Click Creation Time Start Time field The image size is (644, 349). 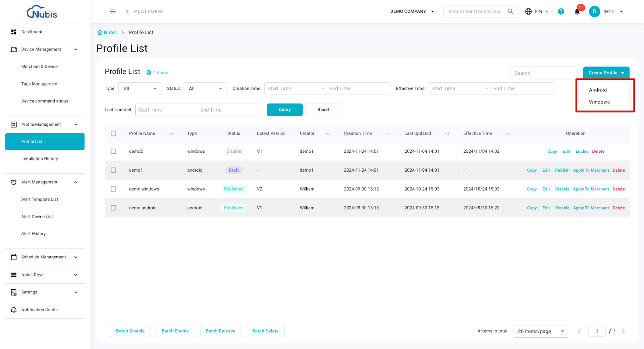293,89
